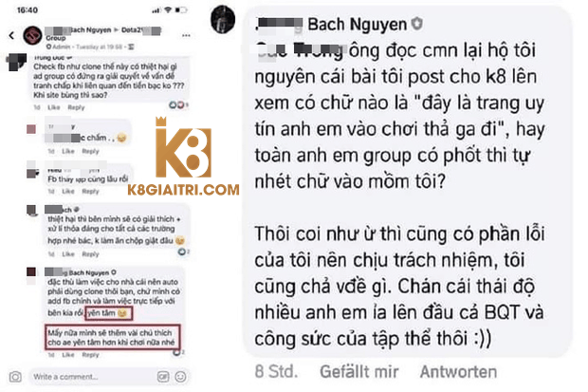Like the 'Check fb như clone' comment
The height and width of the screenshot is (392, 588).
click(54, 107)
